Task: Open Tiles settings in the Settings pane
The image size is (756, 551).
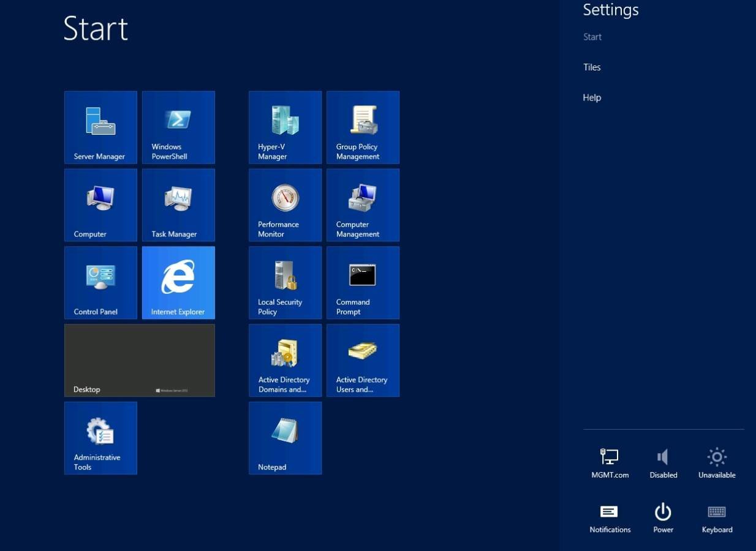Action: click(x=592, y=67)
